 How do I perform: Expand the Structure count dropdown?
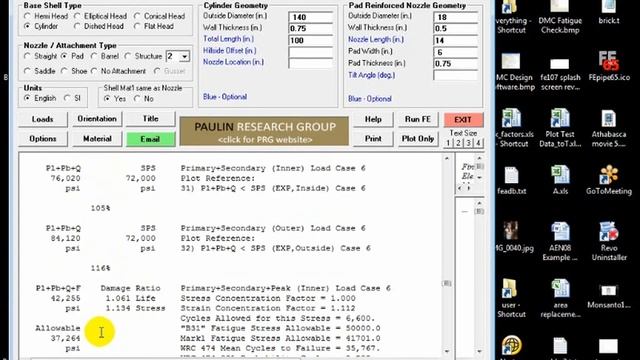185,56
